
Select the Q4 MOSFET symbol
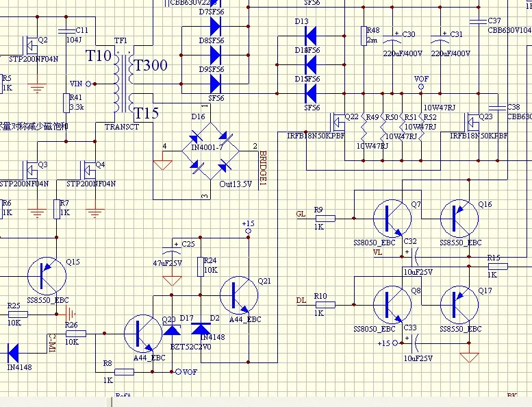(x=88, y=170)
